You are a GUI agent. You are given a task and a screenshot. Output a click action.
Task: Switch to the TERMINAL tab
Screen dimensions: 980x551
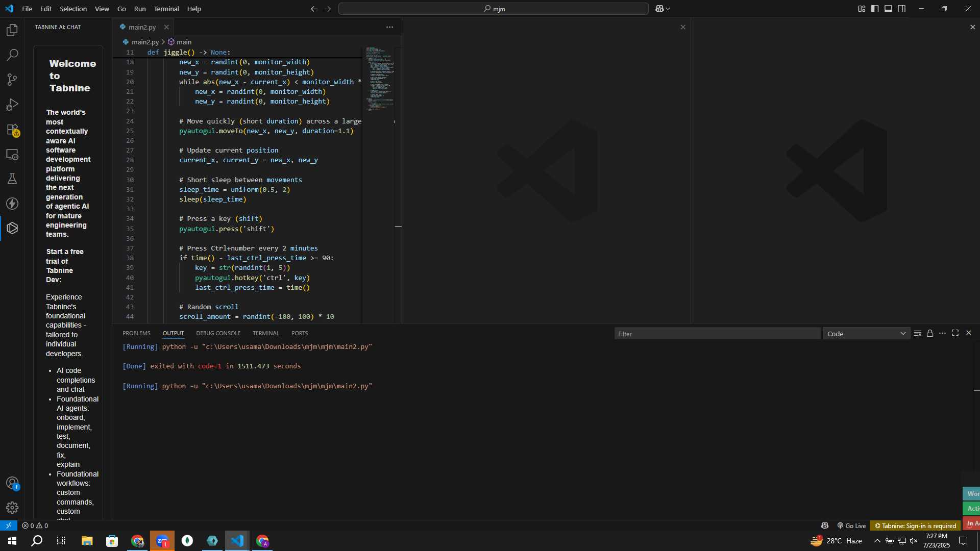266,333
